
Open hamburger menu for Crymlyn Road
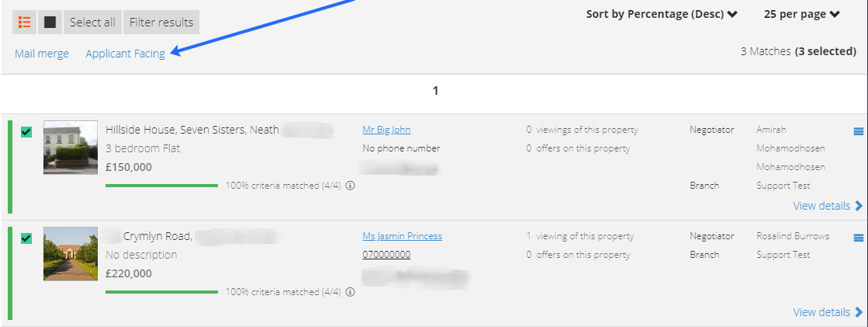(859, 238)
